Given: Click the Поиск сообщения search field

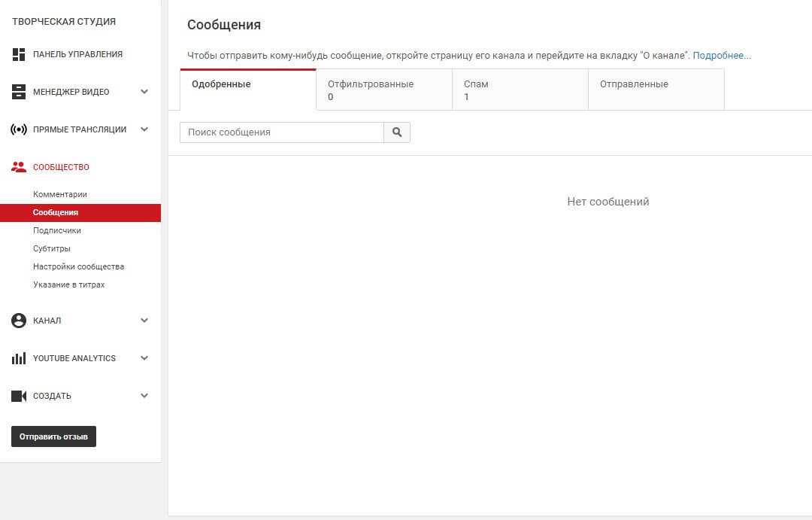Looking at the screenshot, I should point(282,132).
